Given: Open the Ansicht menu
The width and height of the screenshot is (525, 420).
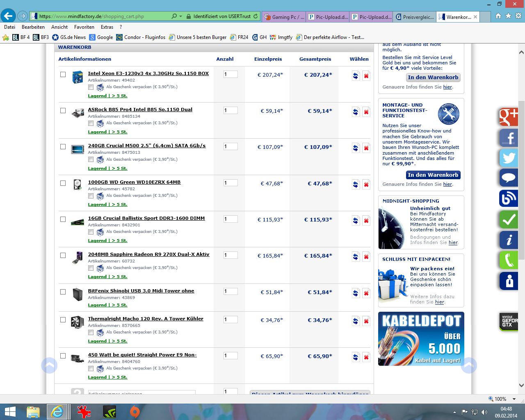Looking at the screenshot, I should [x=59, y=27].
